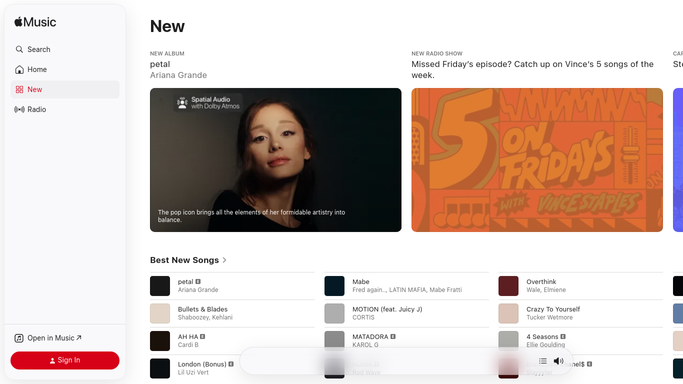Click artist text 'Shaboozey, Kehlani'
The height and width of the screenshot is (384, 683).
[x=205, y=317]
